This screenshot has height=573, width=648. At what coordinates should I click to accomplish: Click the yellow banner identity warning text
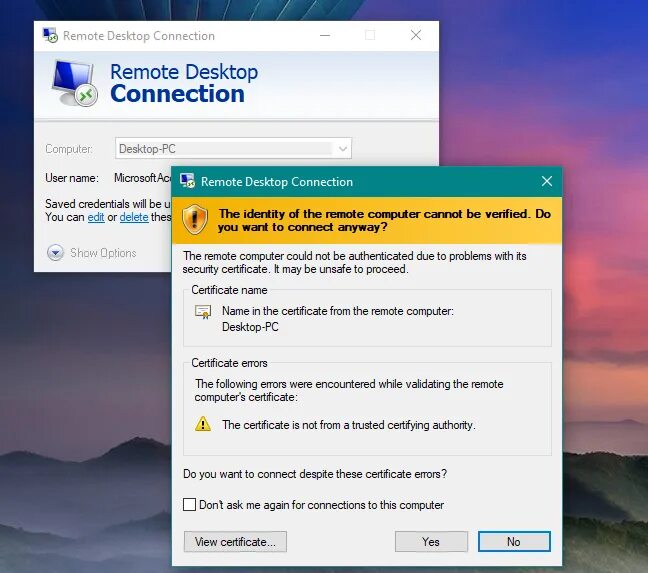click(384, 220)
